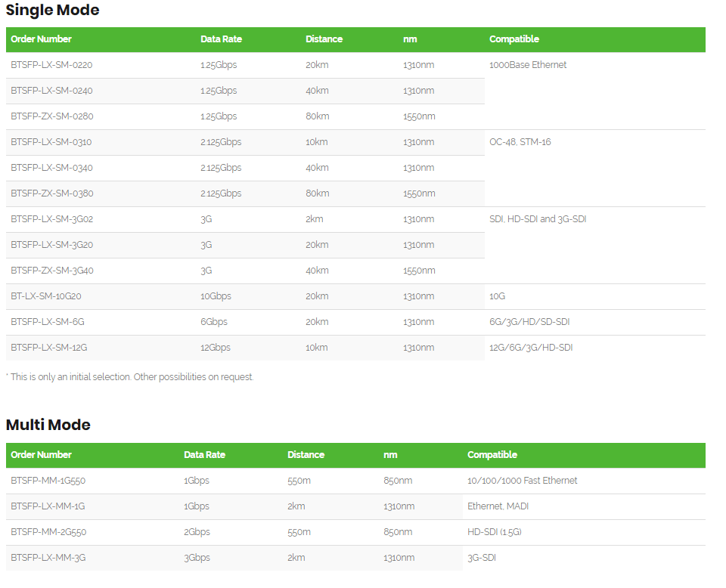
Task: Click order number BTSFP-ZX-SM-0380
Action: pyautogui.click(x=51, y=193)
